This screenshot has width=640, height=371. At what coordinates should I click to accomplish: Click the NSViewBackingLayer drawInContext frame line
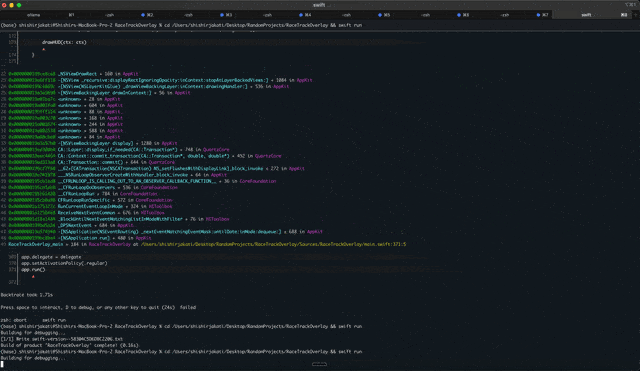coord(96,93)
